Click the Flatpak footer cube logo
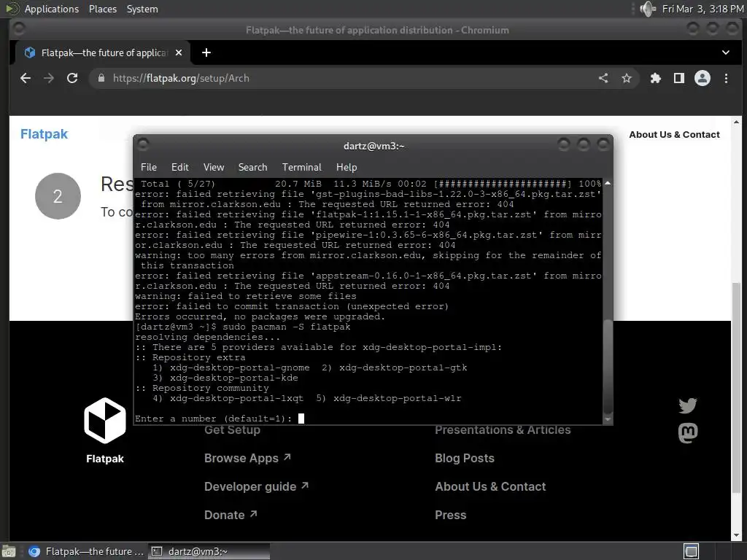The width and height of the screenshot is (747, 560). point(105,421)
